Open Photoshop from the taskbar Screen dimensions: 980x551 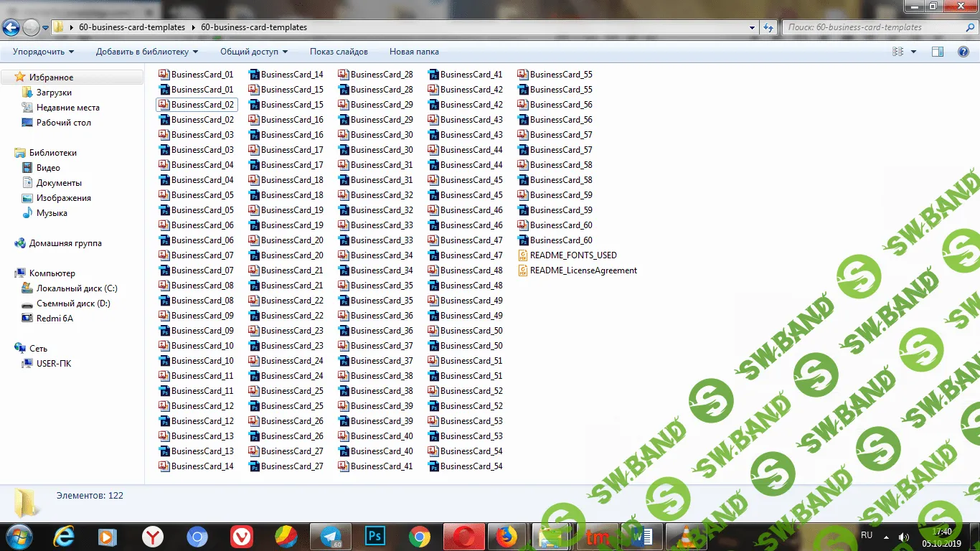375,536
